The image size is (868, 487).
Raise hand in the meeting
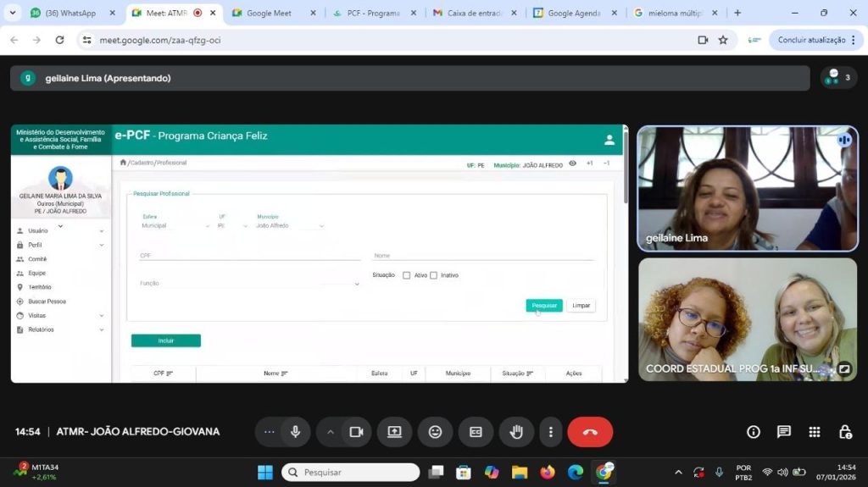516,432
